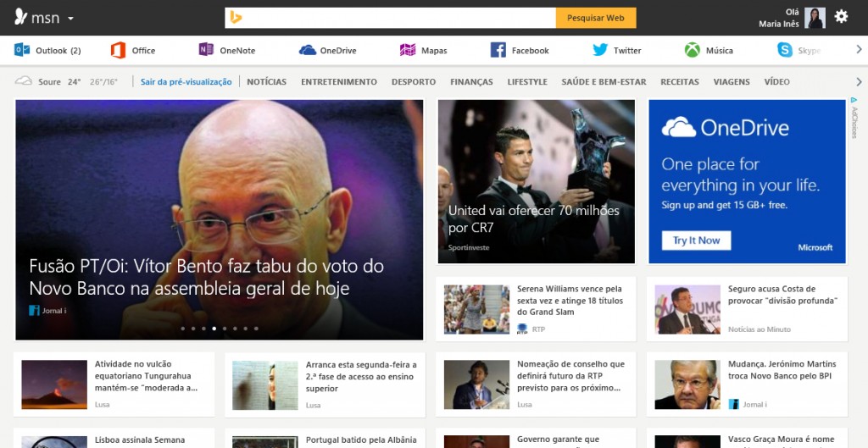This screenshot has width=868, height=448.
Task: Select the third carousel dot
Action: (203, 329)
